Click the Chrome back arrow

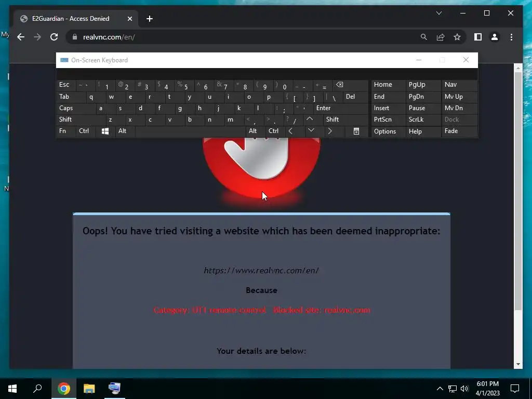click(21, 37)
